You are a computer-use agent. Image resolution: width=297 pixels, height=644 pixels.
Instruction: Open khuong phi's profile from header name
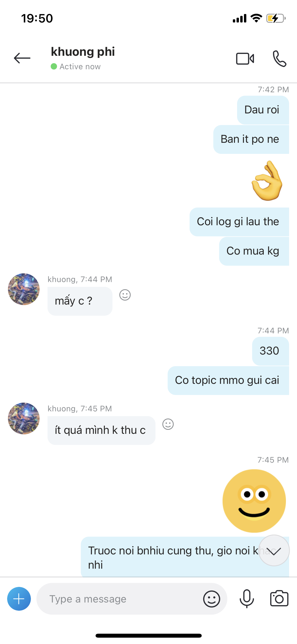coord(83,52)
